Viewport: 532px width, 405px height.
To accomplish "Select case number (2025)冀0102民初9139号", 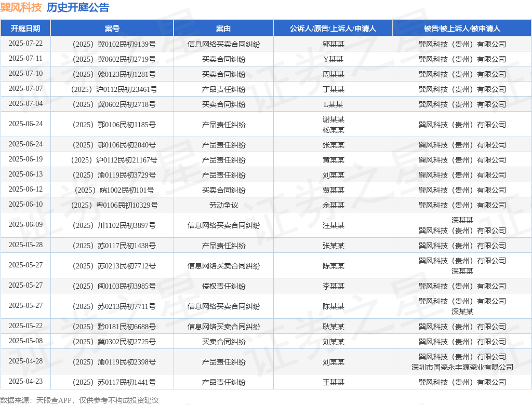I will pyautogui.click(x=114, y=45).
